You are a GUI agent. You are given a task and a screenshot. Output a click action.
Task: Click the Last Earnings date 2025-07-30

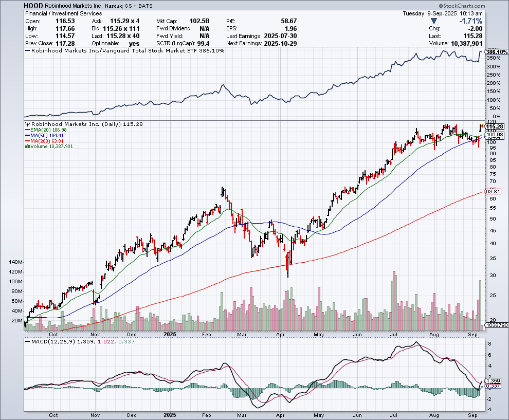[x=281, y=35]
